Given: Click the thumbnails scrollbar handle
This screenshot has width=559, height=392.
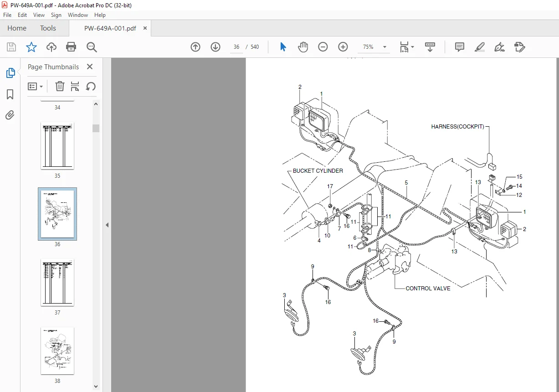Looking at the screenshot, I should coord(96,128).
